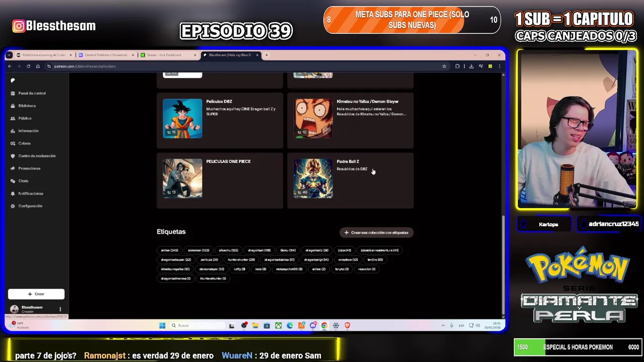The width and height of the screenshot is (644, 362).
Task: Select the dragonball (116) tag
Action: point(259,250)
